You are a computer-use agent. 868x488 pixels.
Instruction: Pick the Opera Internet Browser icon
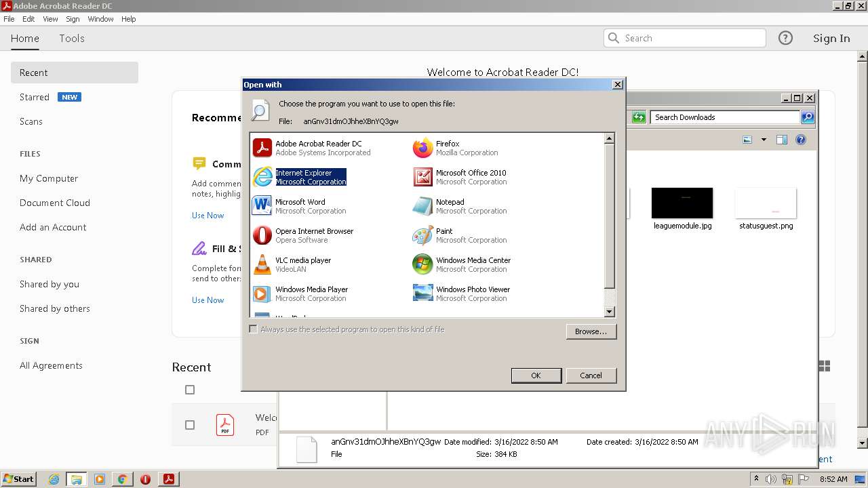coord(262,235)
